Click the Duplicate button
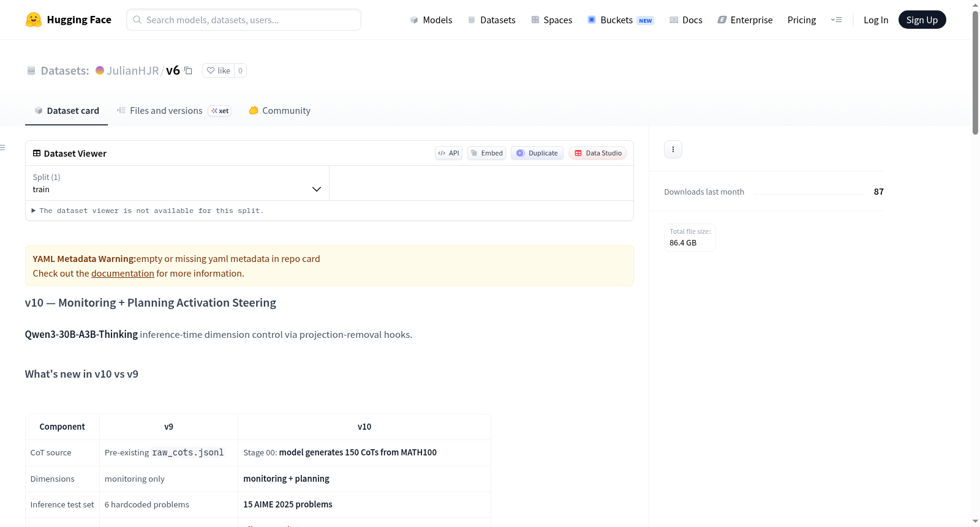 [537, 153]
